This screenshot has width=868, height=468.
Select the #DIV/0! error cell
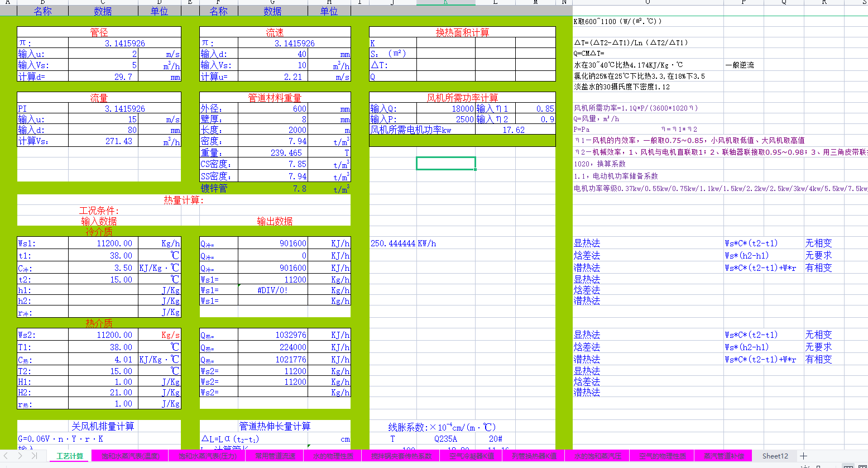click(272, 290)
